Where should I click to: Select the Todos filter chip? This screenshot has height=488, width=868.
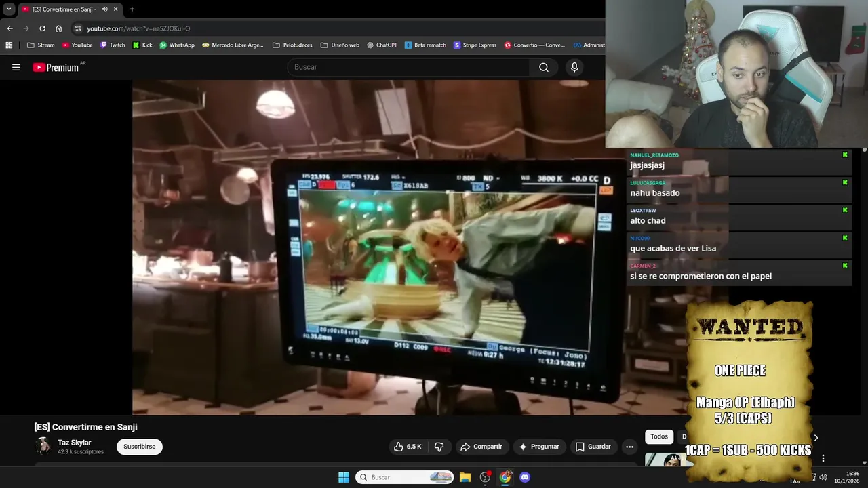[659, 437]
